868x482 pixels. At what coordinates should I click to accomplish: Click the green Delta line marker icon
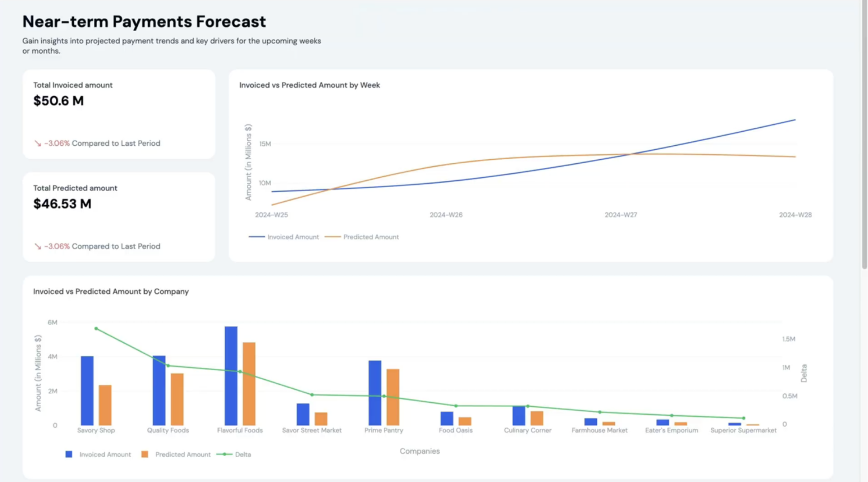click(x=225, y=454)
